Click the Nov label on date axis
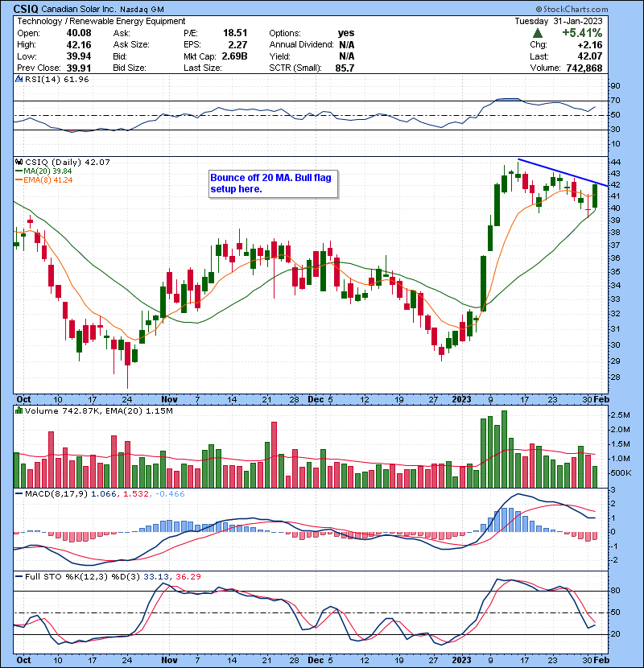Viewport: 644px width, 668px height. pyautogui.click(x=168, y=399)
